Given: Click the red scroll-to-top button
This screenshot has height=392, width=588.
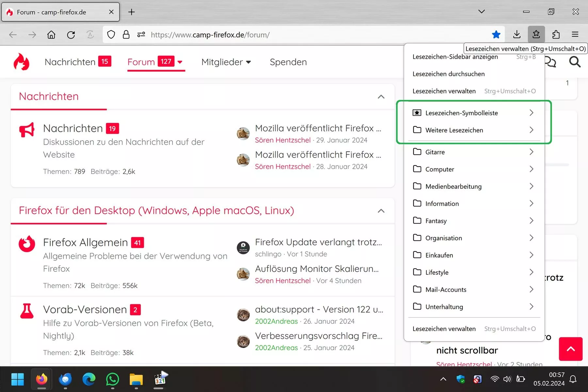Looking at the screenshot, I should [570, 349].
